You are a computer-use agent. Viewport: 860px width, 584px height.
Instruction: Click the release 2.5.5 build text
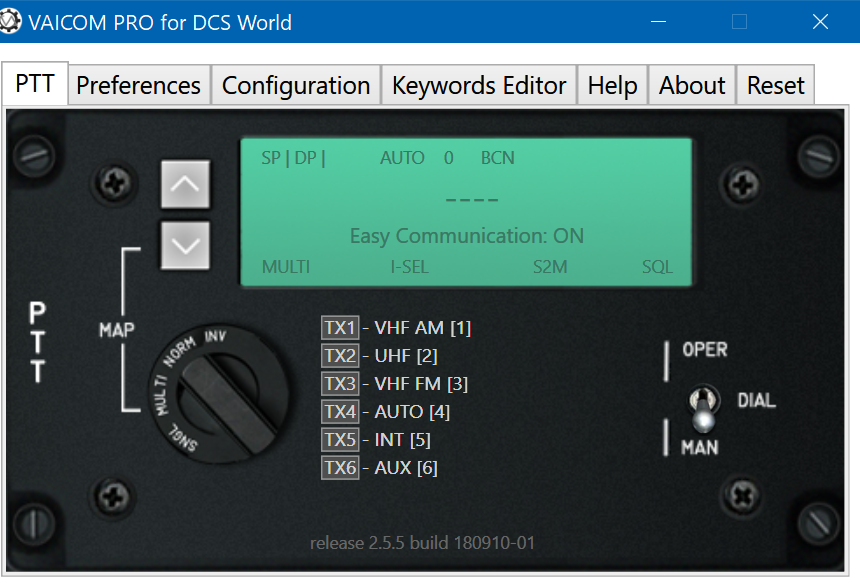[422, 543]
